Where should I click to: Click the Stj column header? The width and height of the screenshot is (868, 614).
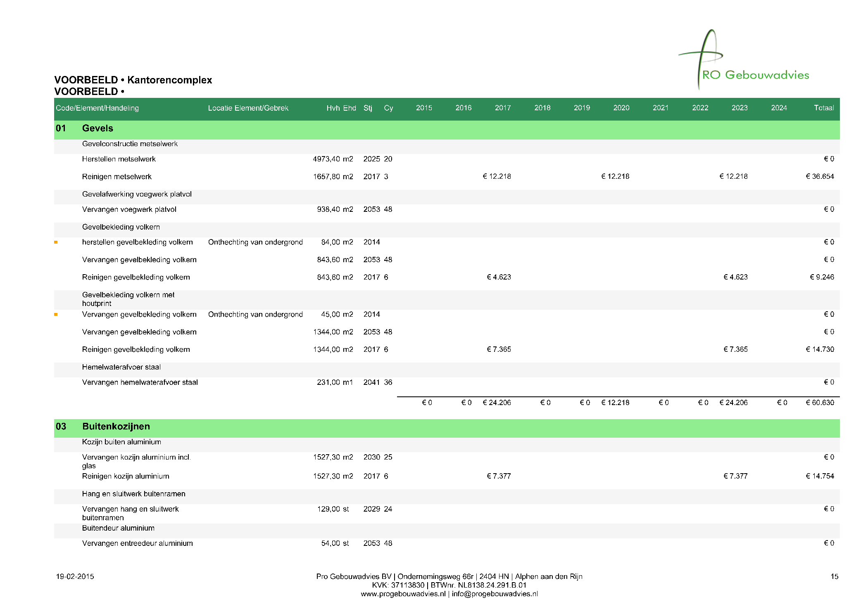[368, 108]
